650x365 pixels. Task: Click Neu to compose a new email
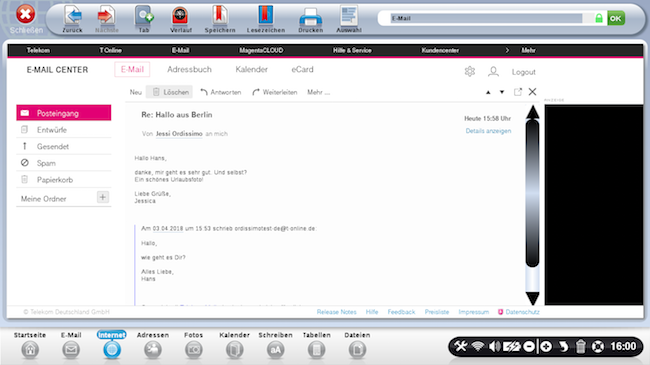pyautogui.click(x=136, y=92)
